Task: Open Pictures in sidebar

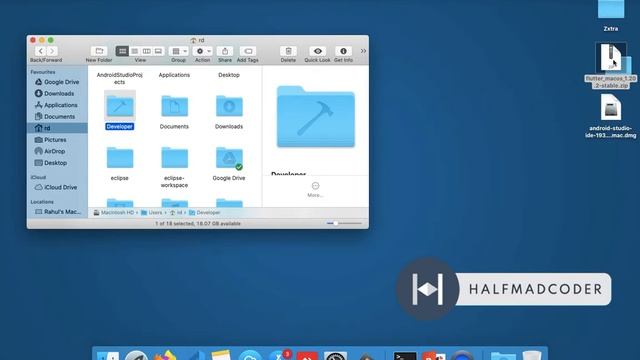Action: click(57, 140)
